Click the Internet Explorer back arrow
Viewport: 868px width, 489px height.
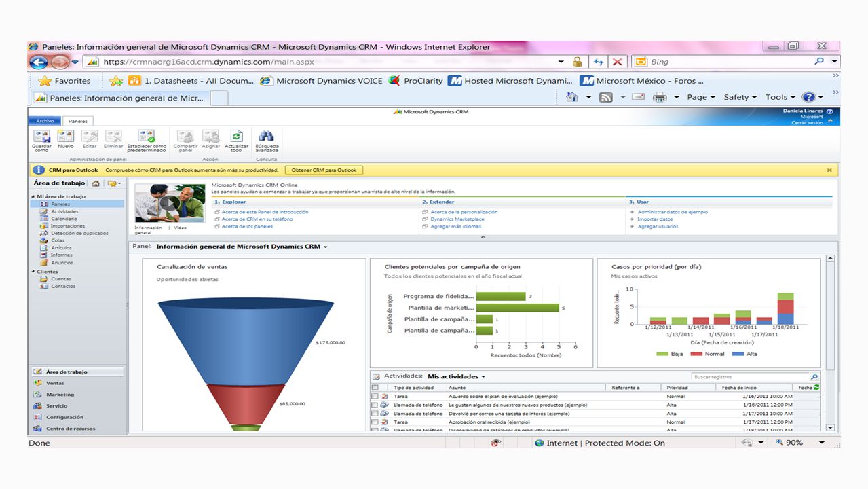pyautogui.click(x=39, y=62)
